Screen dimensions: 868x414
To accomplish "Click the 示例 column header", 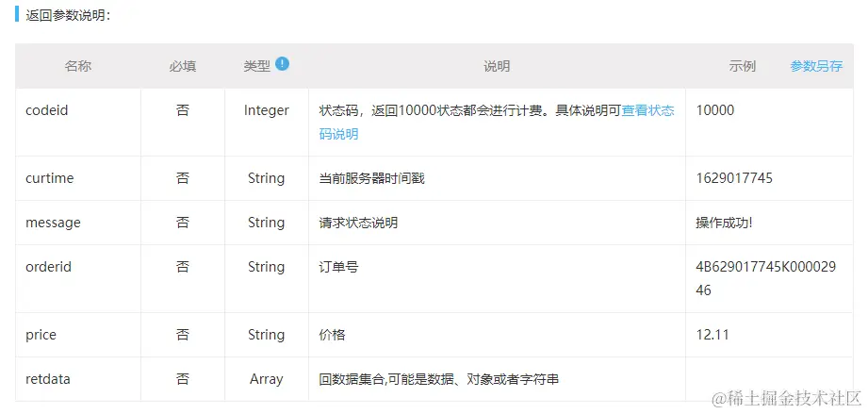I will tap(743, 67).
